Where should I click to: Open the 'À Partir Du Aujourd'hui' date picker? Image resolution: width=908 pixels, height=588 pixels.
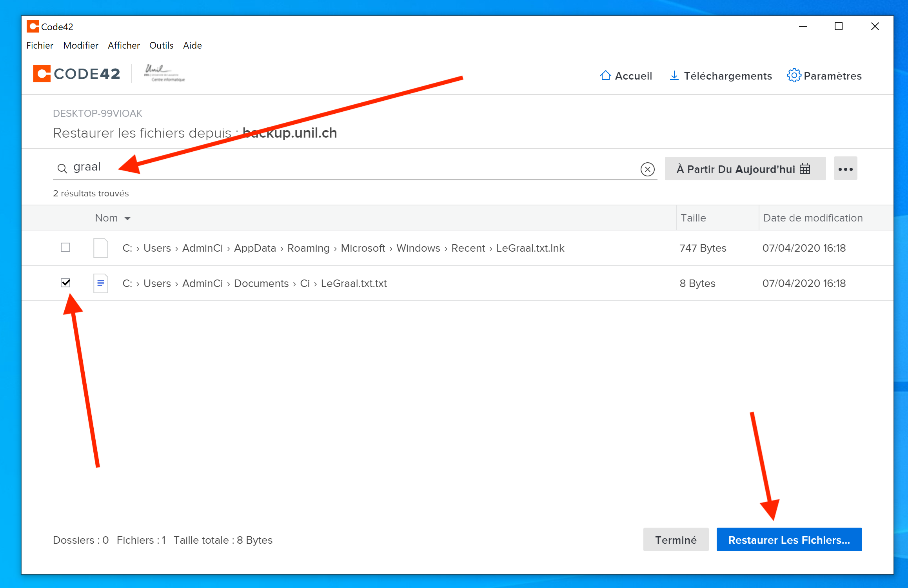pyautogui.click(x=745, y=169)
